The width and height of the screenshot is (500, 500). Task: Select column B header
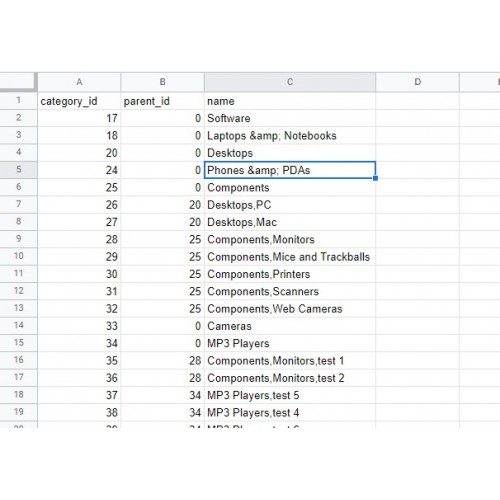162,82
